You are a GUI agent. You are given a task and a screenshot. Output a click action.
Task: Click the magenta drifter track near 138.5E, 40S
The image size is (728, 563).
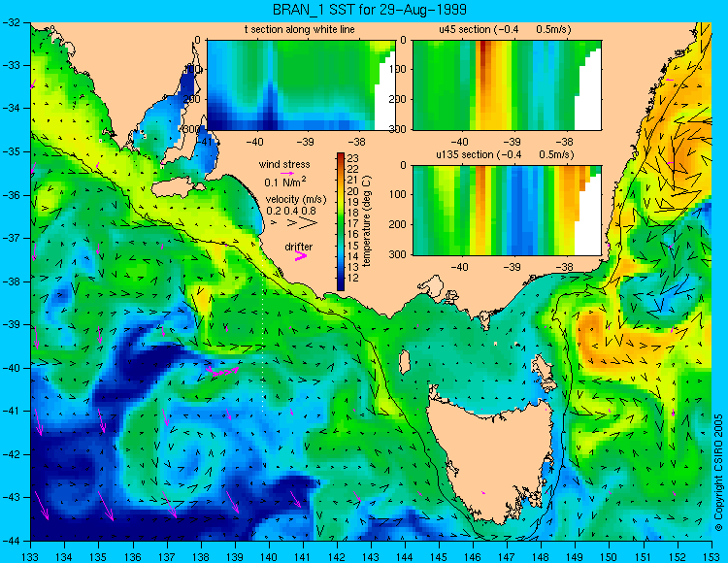click(x=222, y=371)
